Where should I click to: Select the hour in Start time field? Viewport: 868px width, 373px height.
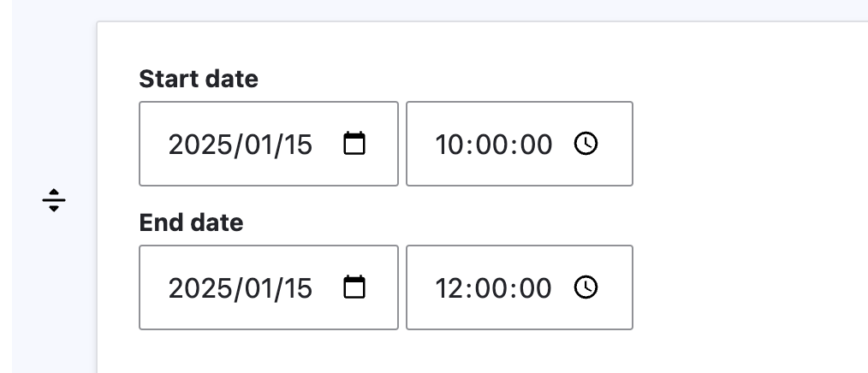tap(449, 145)
